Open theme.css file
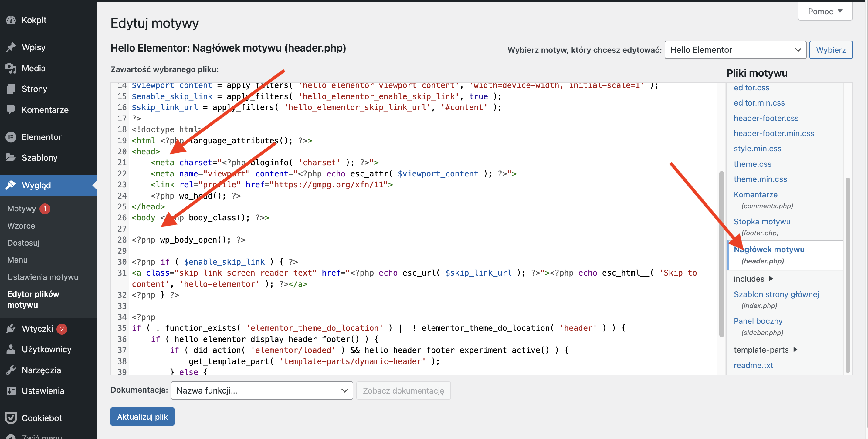Viewport: 868px width, 439px height. tap(752, 164)
